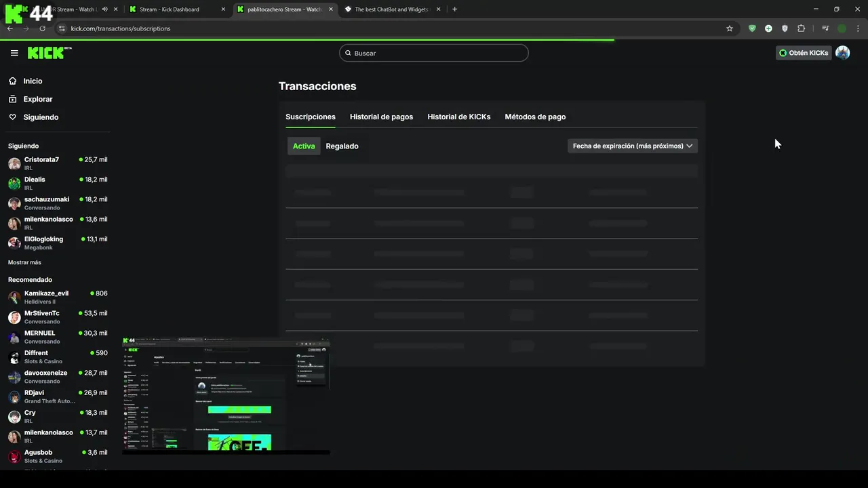Screen dimensions: 868x488
Task: Close the Stream - Kick Dashboard tab
Action: tap(223, 9)
